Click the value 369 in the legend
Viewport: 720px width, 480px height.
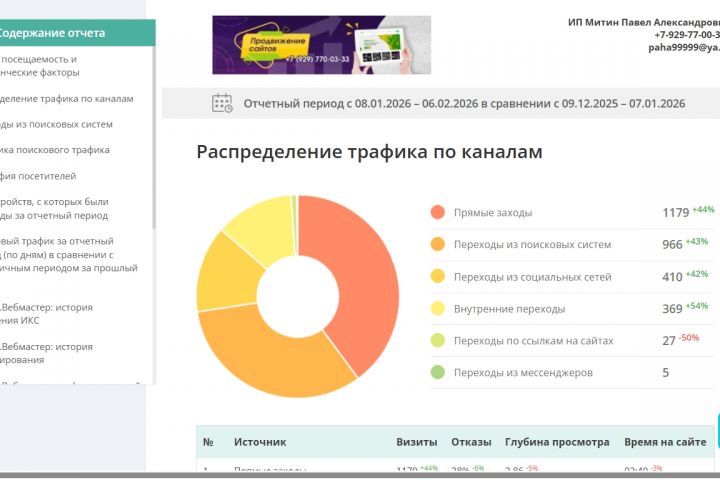[672, 309]
